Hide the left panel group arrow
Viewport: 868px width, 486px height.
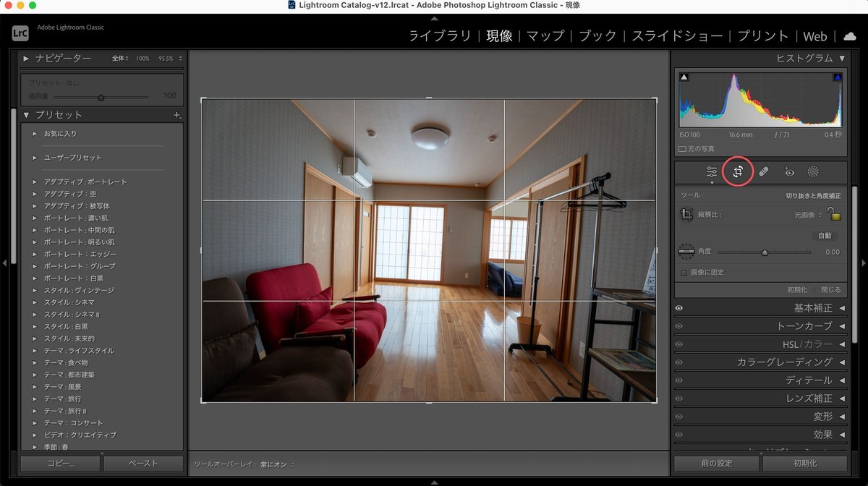pyautogui.click(x=4, y=263)
